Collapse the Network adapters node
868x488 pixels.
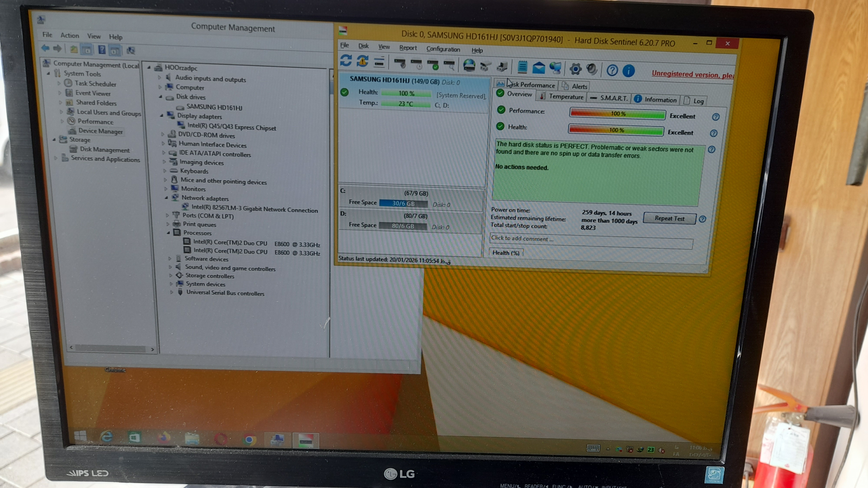(x=166, y=198)
